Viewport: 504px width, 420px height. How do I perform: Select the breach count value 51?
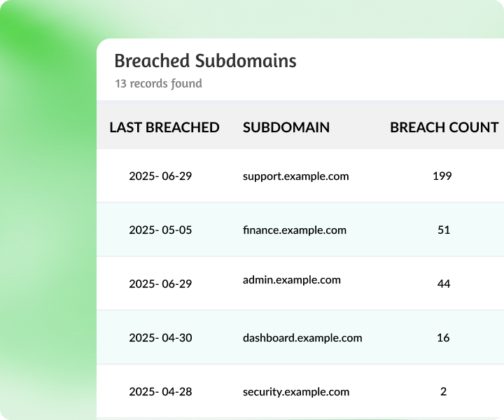point(443,230)
